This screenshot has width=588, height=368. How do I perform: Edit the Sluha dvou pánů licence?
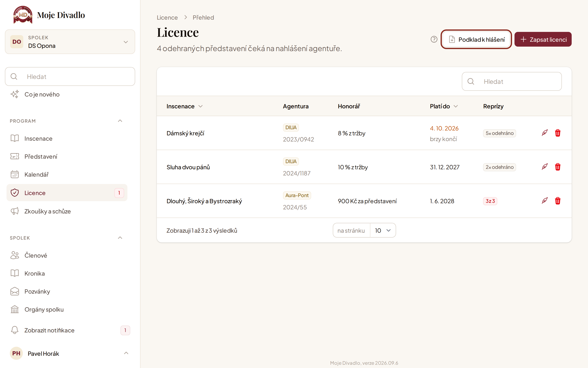(545, 167)
